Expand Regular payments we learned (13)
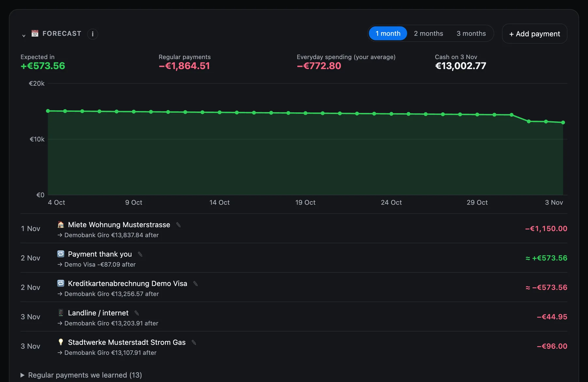The height and width of the screenshot is (382, 588). coord(81,375)
